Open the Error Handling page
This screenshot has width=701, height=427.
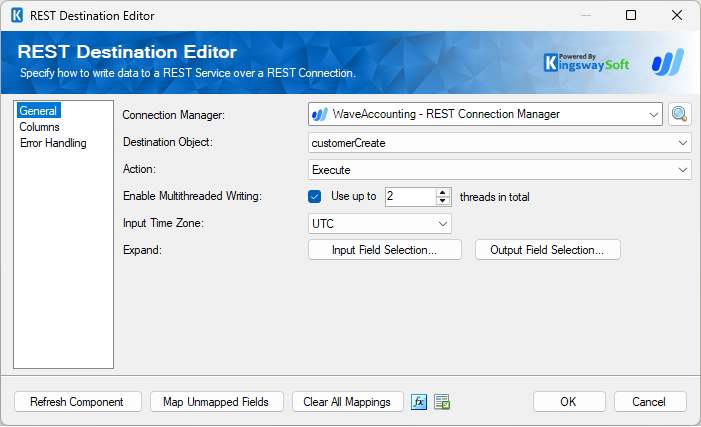53,143
